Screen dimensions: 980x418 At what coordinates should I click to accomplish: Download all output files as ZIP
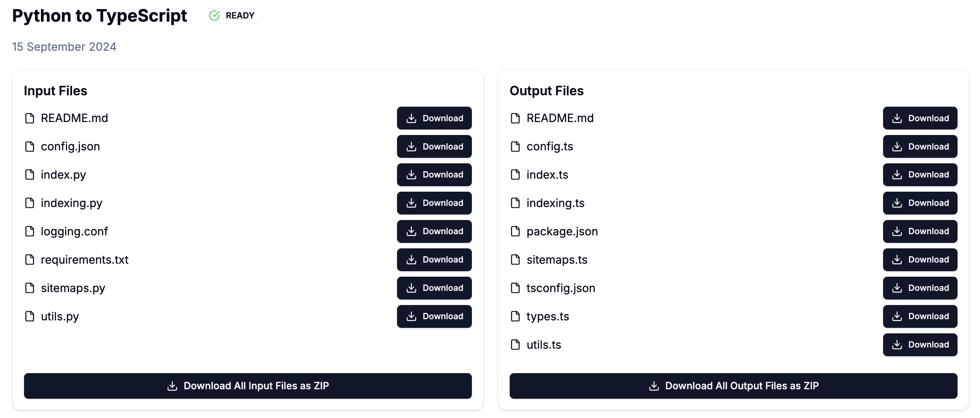tap(733, 386)
